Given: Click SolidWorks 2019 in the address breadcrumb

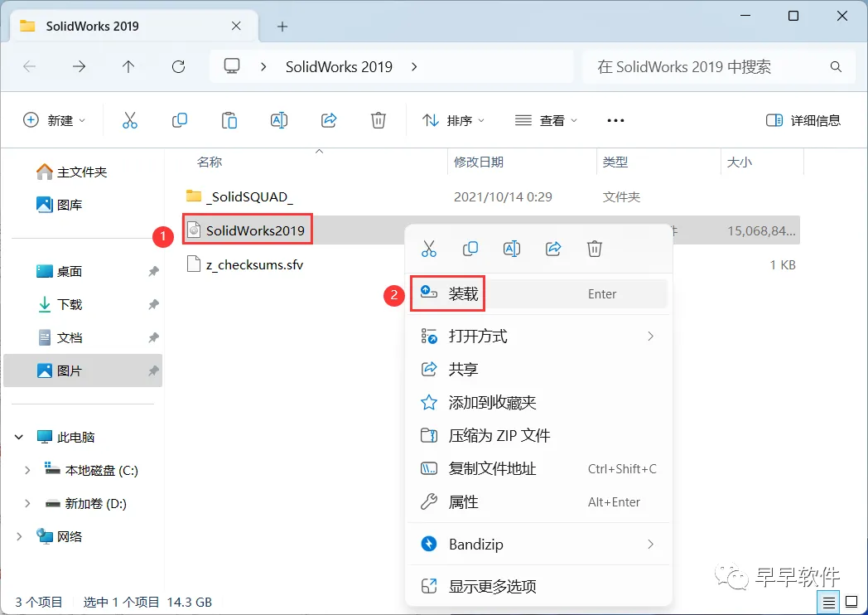Looking at the screenshot, I should (x=339, y=67).
